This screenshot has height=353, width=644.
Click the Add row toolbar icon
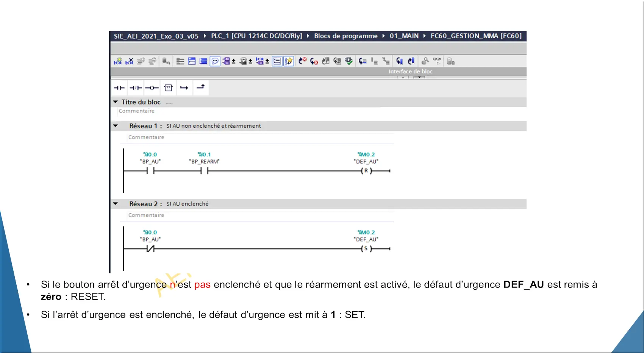click(153, 61)
